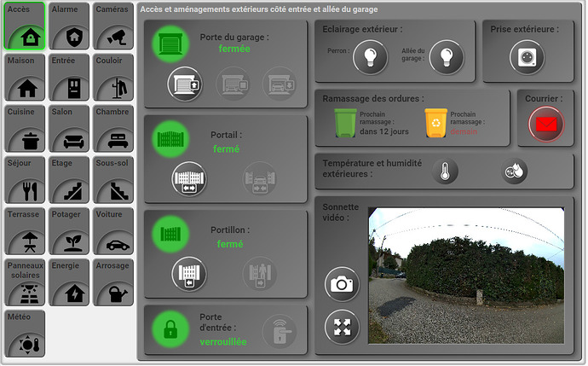The image size is (588, 366).
Task: Click the gate open/close button under Portail
Action: [189, 178]
